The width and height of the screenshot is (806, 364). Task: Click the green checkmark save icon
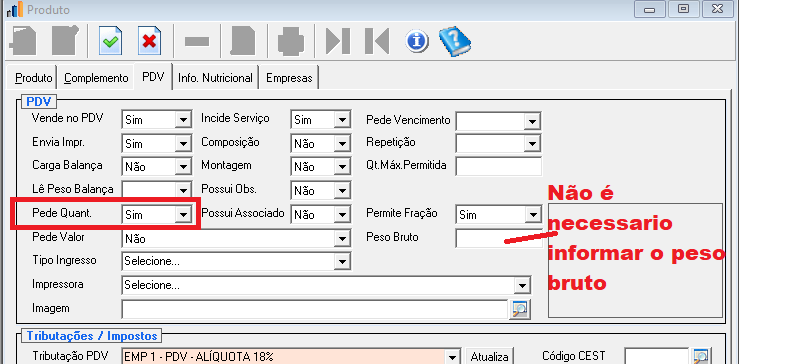click(x=111, y=41)
